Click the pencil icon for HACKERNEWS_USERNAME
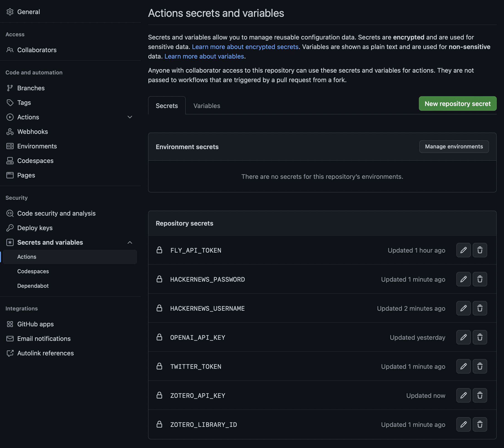Screen dimensions: 504x448 463,308
